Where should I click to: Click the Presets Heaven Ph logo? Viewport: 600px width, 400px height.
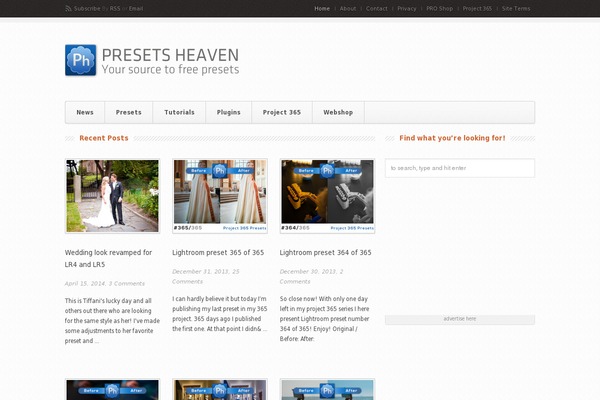pyautogui.click(x=81, y=60)
